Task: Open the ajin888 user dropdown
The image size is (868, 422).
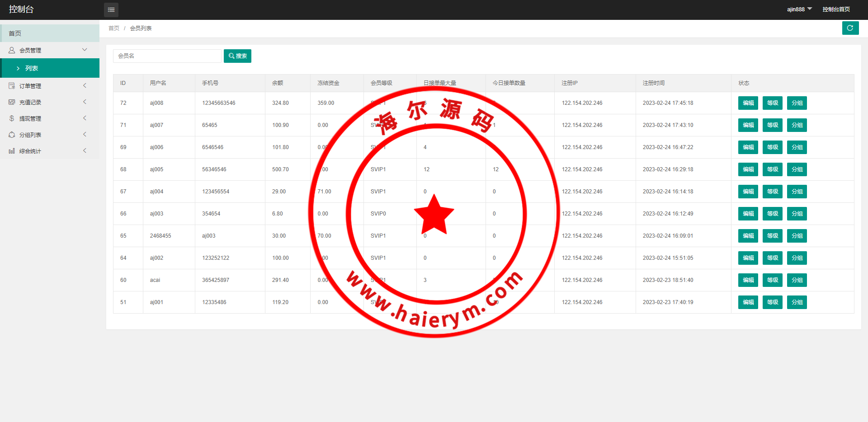Action: coord(799,9)
